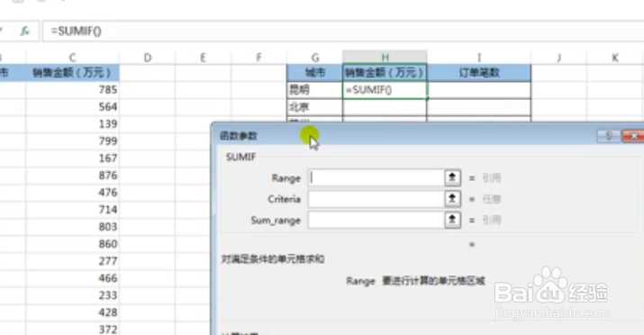Viewport: 644px width, 335px height.
Task: Click the formula bar showing =SUMIF()
Action: pyautogui.click(x=343, y=32)
